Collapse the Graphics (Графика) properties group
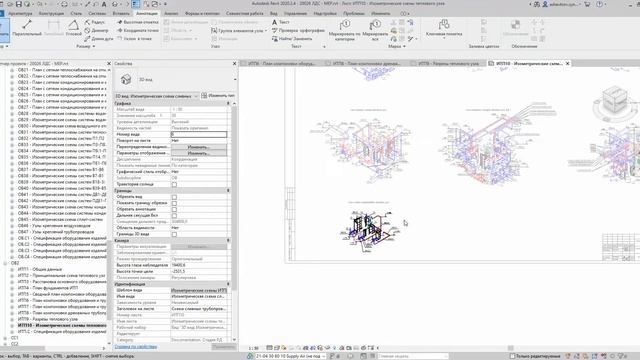640x360 pixels. 228,104
